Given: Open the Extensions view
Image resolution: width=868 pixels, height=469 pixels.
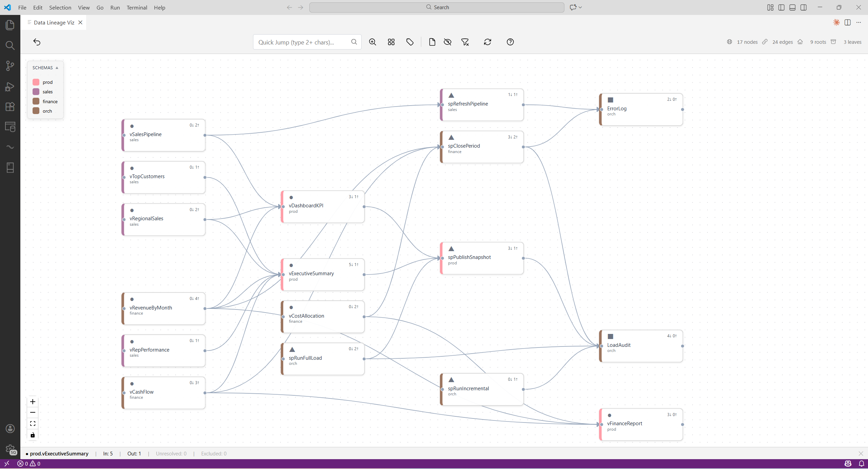Looking at the screenshot, I should 10,107.
